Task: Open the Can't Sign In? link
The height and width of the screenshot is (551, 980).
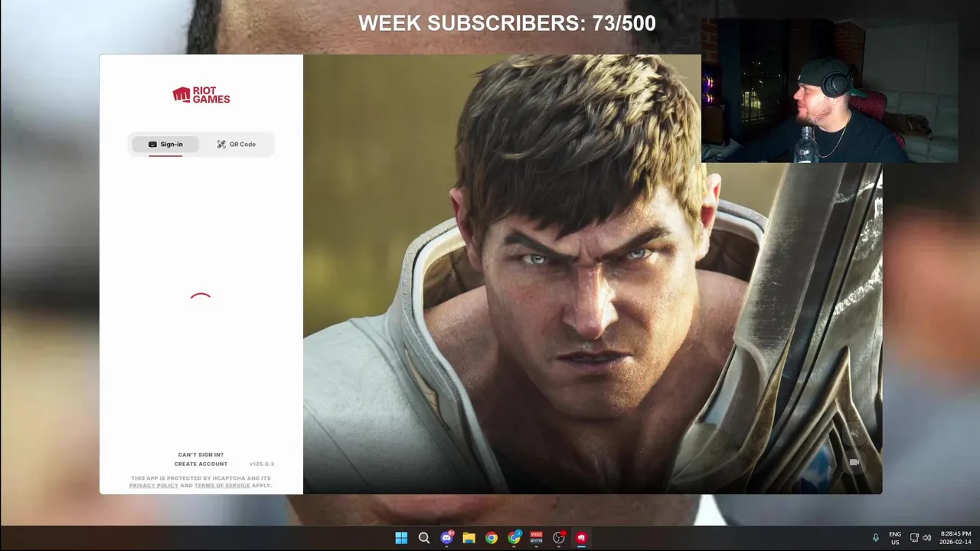Action: click(x=201, y=455)
